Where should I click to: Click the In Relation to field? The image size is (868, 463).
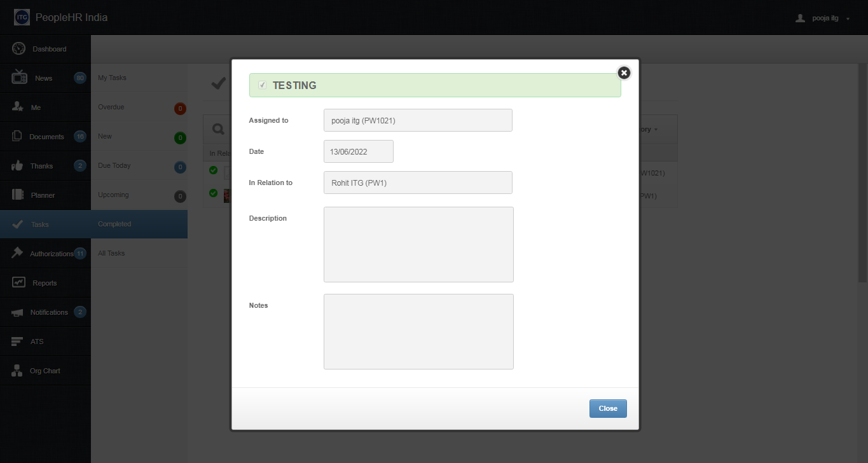point(418,183)
